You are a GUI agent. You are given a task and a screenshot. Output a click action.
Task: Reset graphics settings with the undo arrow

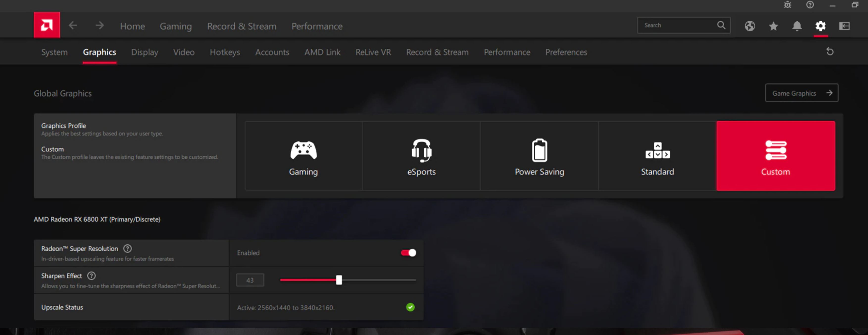(830, 52)
